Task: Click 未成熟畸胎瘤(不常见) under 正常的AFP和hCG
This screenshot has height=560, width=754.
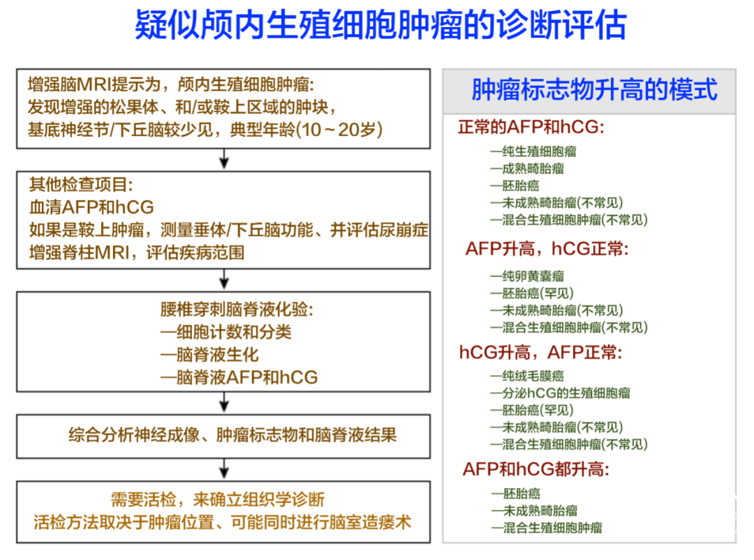Action: point(557,202)
